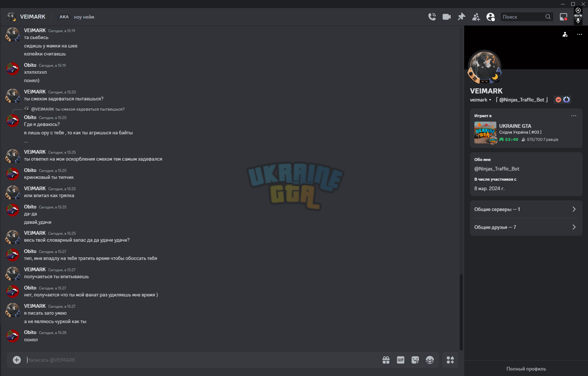The image size is (588, 376).
Task: Click '575/700 Гравців' player count
Action: (542, 139)
